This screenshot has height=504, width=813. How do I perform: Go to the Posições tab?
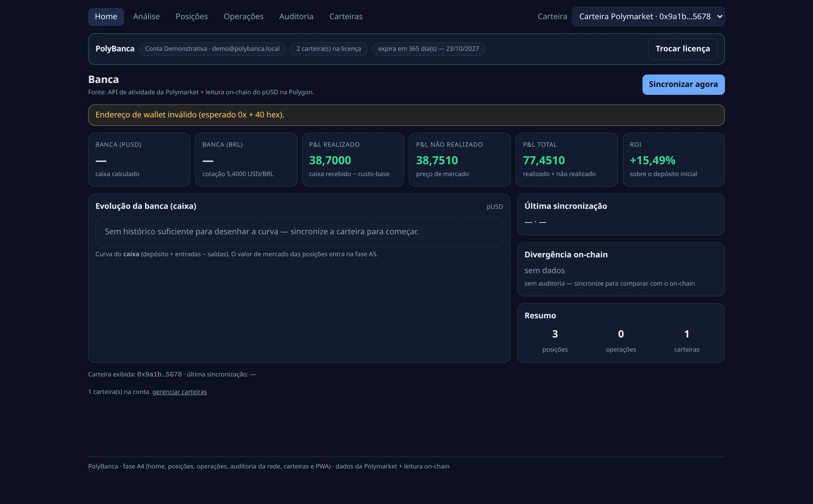(x=192, y=17)
